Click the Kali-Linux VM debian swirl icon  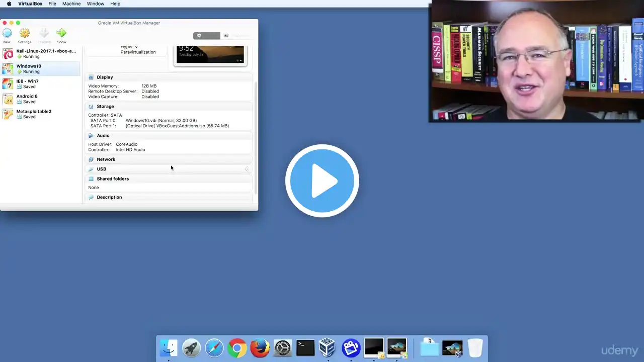[8, 54]
